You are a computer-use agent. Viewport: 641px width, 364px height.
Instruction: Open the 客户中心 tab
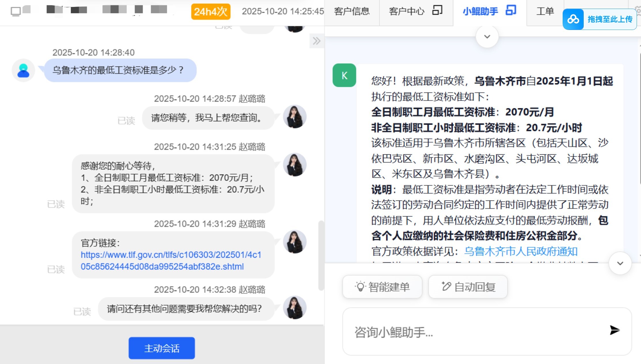pyautogui.click(x=407, y=12)
